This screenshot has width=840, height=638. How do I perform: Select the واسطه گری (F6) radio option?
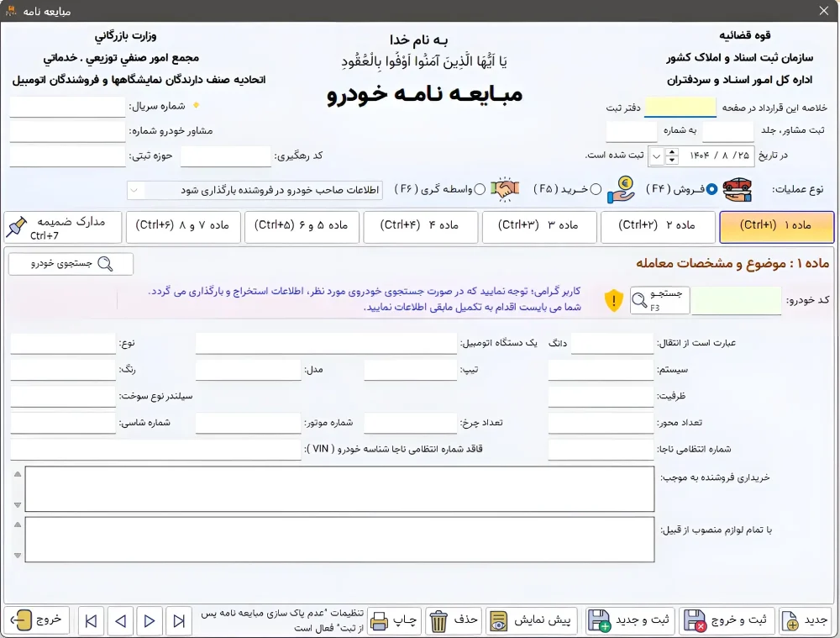(480, 189)
